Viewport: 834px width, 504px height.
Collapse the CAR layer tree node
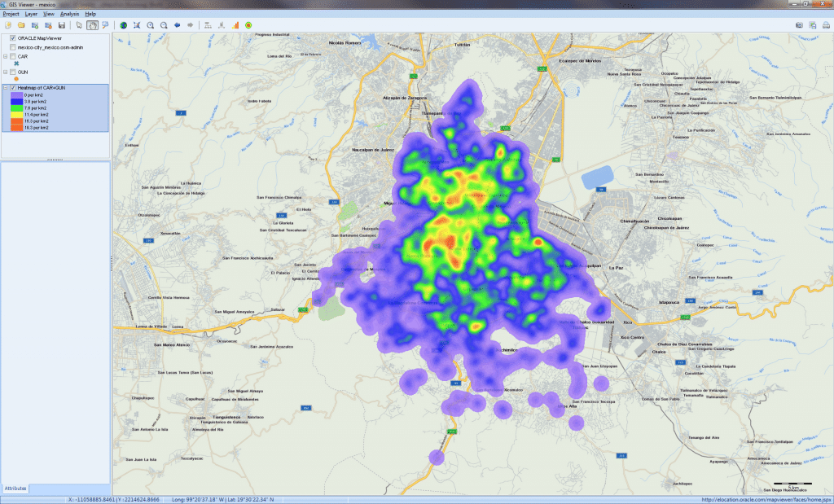point(6,56)
